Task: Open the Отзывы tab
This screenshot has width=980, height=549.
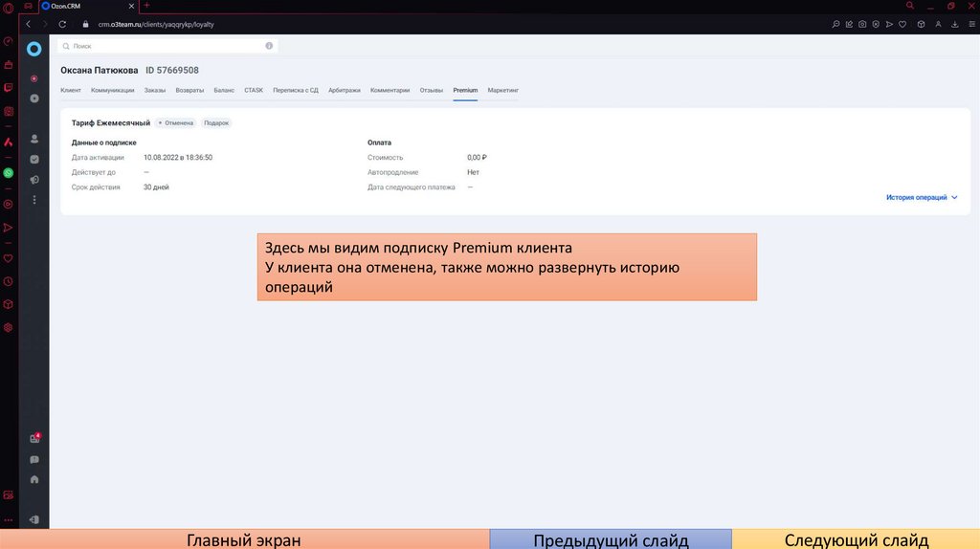Action: point(432,91)
